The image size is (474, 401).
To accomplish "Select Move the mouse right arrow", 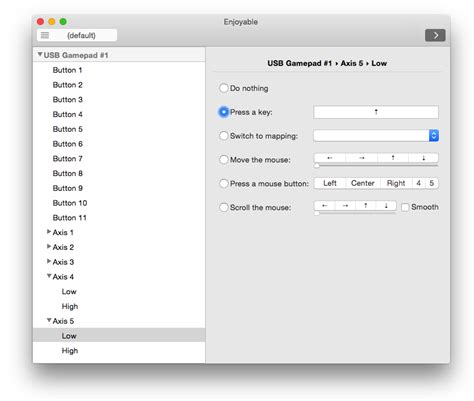I will (361, 158).
